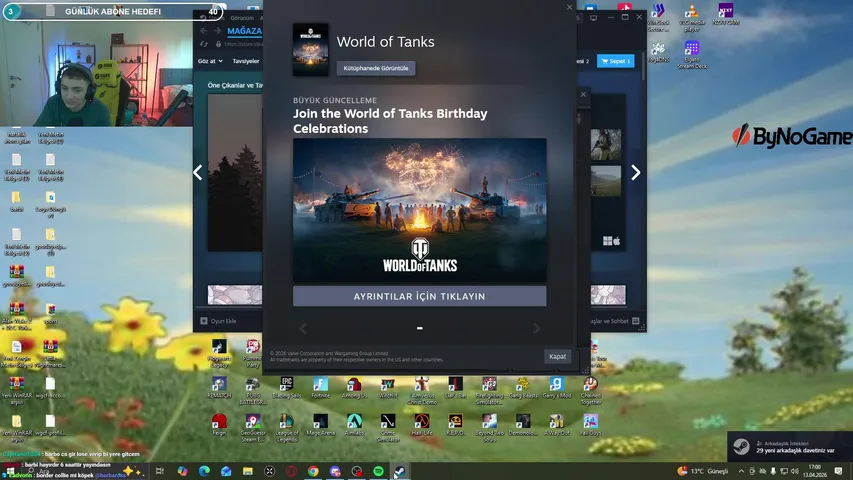This screenshot has height=480, width=853.
Task: Open NEXT CBM desktop shortcut
Action: (725, 14)
